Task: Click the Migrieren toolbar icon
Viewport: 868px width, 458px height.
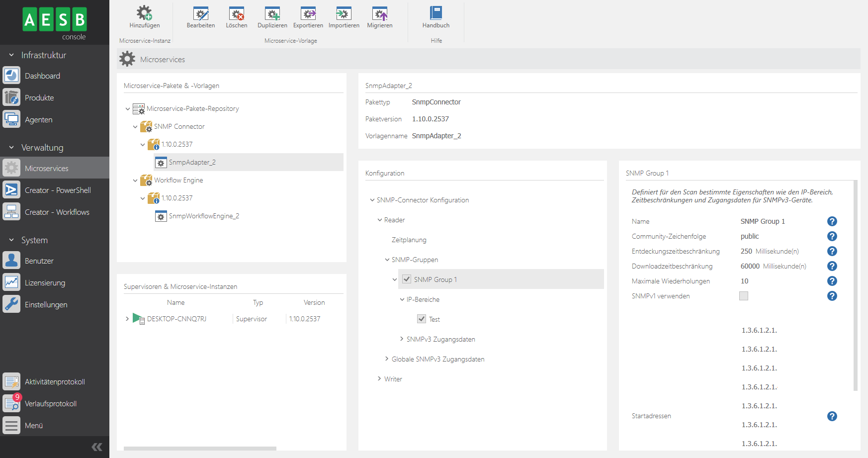Action: click(x=380, y=13)
